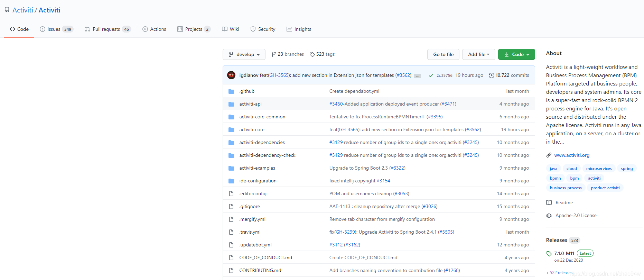
Task: Click the folder icon for activiti-dependencies
Action: pos(231,143)
